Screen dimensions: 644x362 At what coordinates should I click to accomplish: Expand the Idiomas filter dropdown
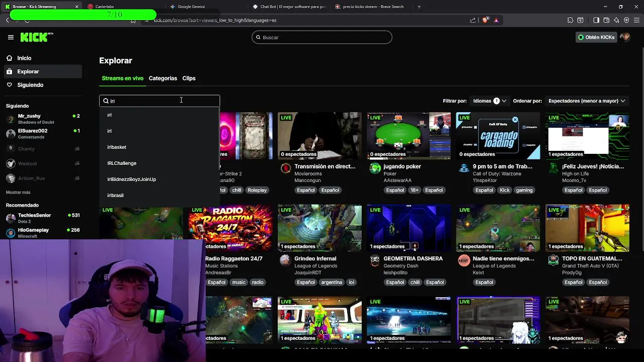click(x=489, y=101)
